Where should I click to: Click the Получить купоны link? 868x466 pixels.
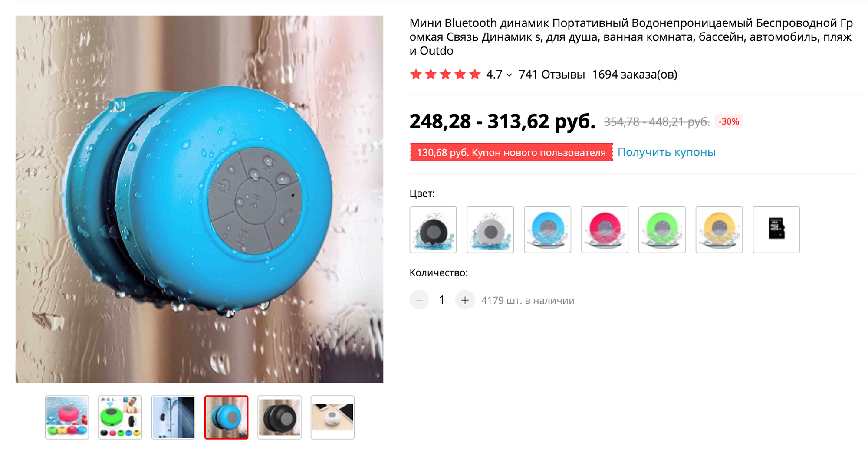coord(667,152)
